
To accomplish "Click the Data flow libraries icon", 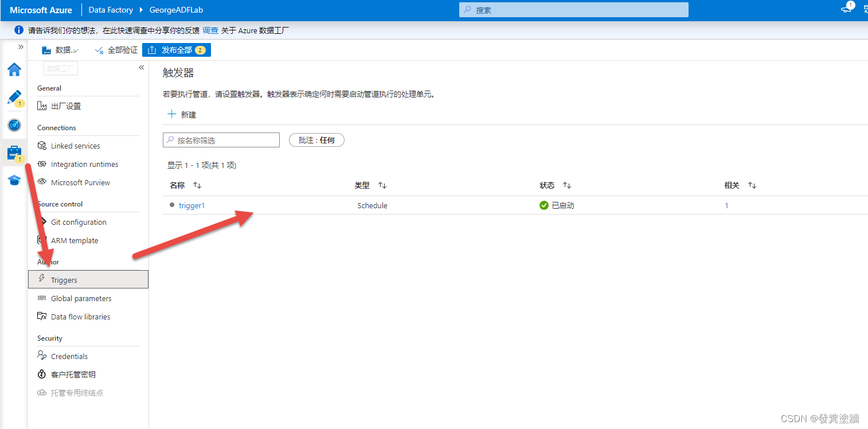I will click(x=41, y=316).
